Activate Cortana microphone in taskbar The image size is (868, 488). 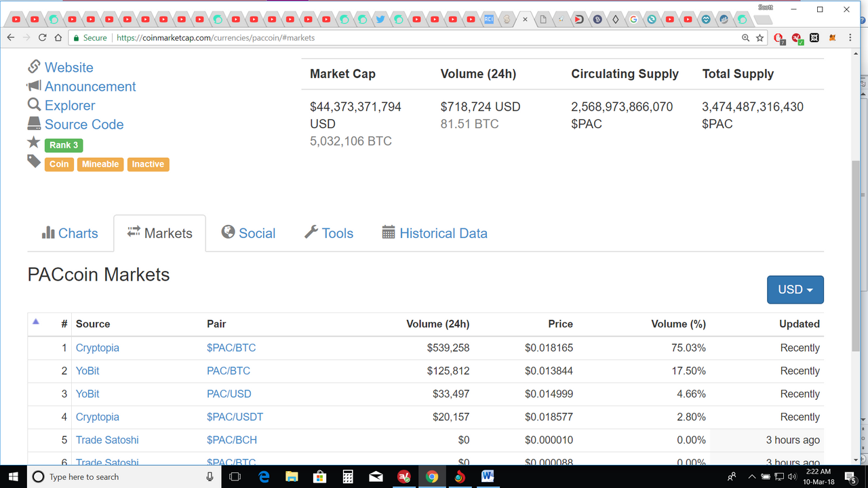[x=210, y=476]
